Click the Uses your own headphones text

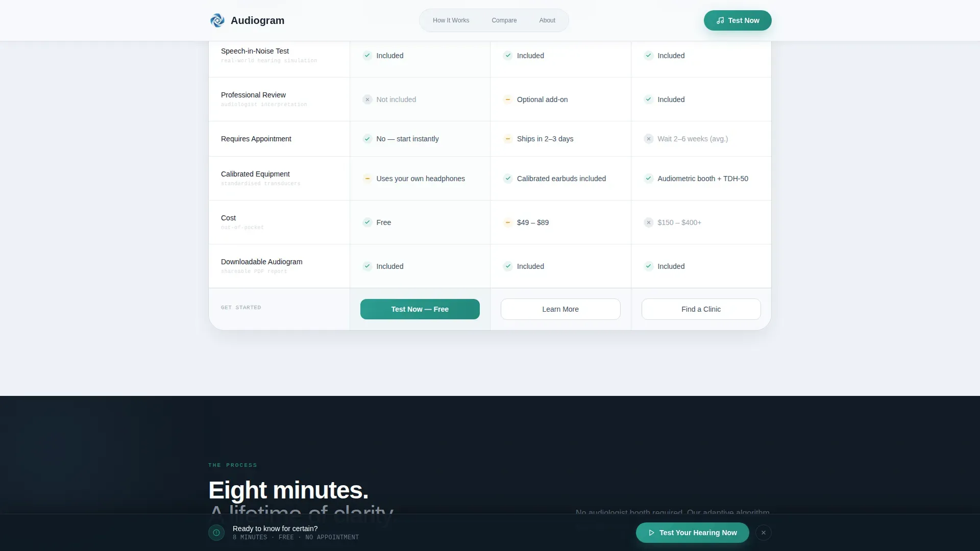(421, 179)
